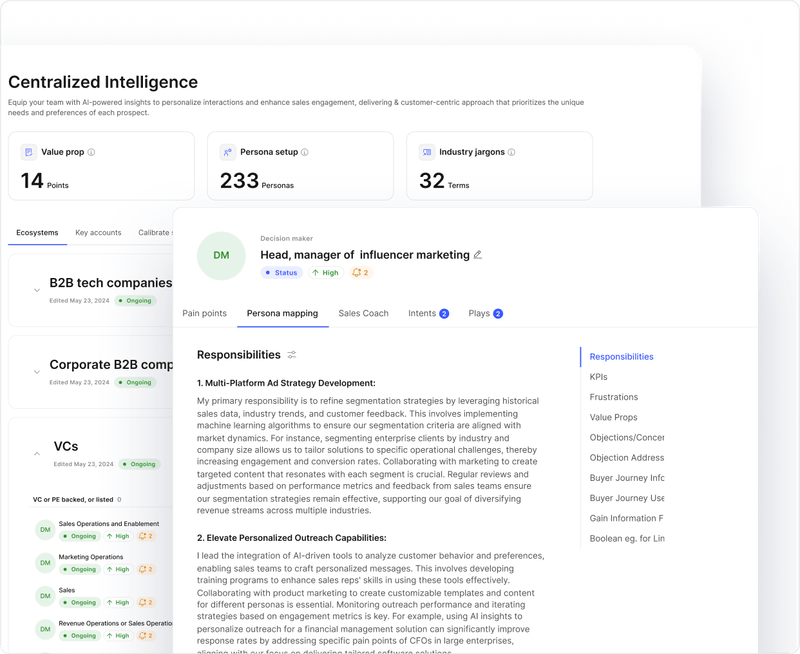Jump to Responsibilities in side navigation
This screenshot has height=654, width=800.
tap(621, 357)
